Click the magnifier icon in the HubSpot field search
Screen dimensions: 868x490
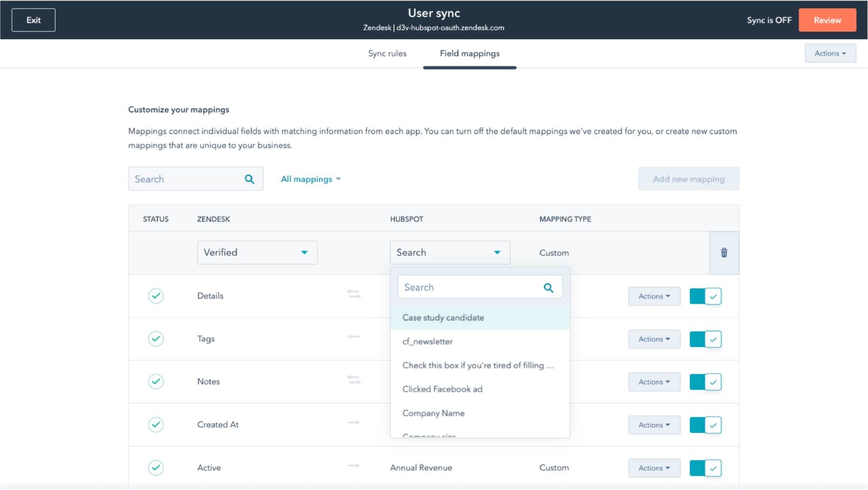[x=549, y=287]
